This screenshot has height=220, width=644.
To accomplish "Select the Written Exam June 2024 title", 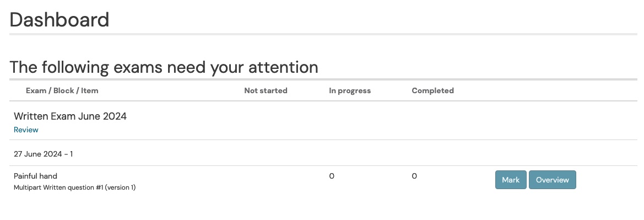I will 70,116.
